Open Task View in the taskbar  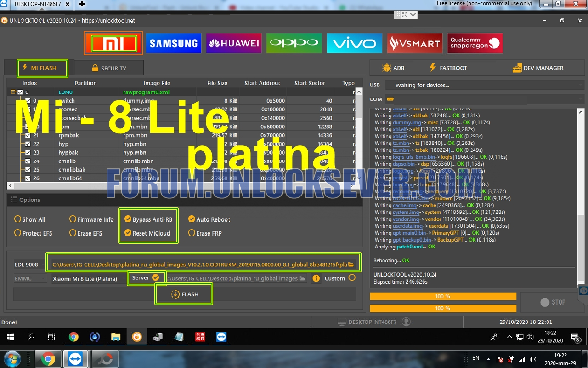click(52, 337)
